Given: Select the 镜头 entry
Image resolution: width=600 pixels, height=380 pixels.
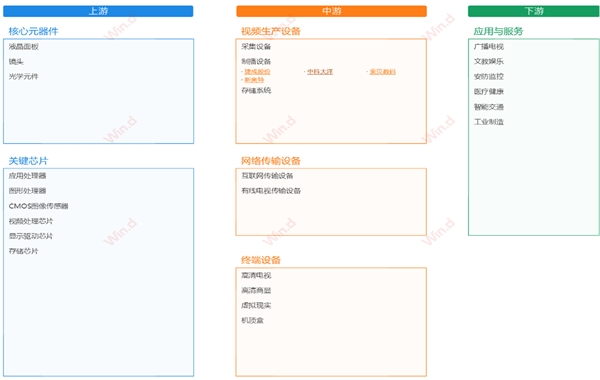Looking at the screenshot, I should click(x=16, y=62).
